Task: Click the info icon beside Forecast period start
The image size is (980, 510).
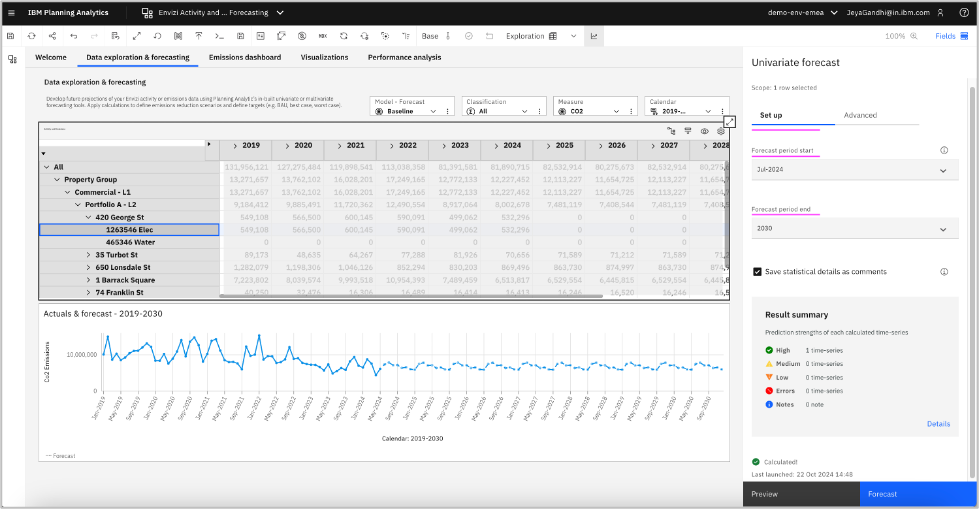Action: pos(944,150)
